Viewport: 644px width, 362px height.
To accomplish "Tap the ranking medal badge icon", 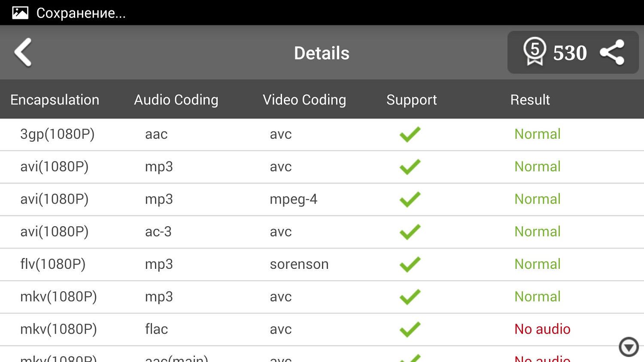I will (x=535, y=52).
